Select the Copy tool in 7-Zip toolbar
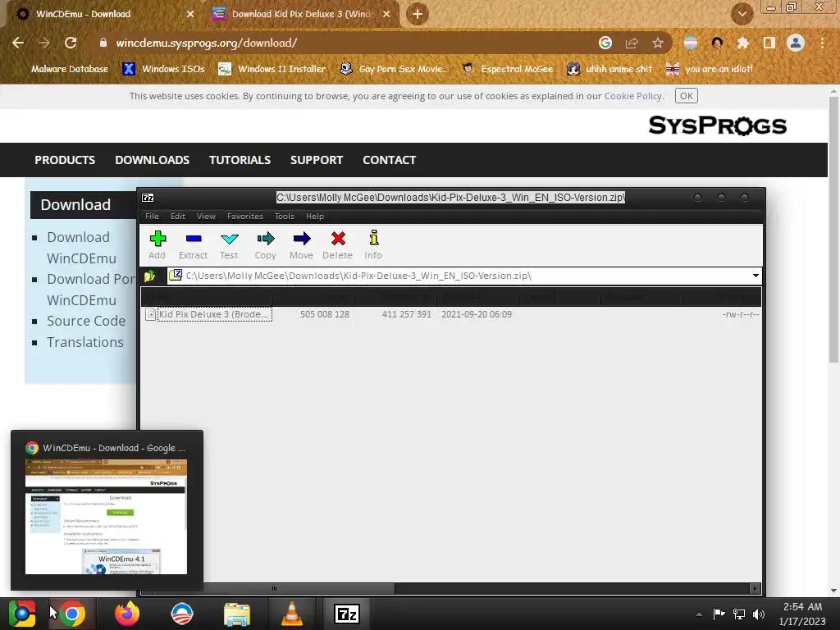The image size is (840, 630). [x=265, y=244]
